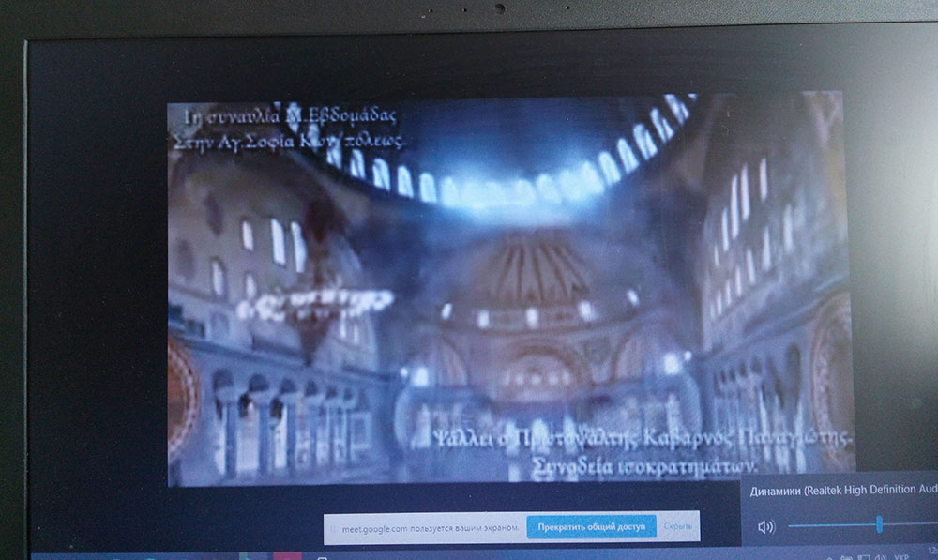The image size is (938, 560).
Task: Click the drag grip on the sharing bar
Action: 333,529
